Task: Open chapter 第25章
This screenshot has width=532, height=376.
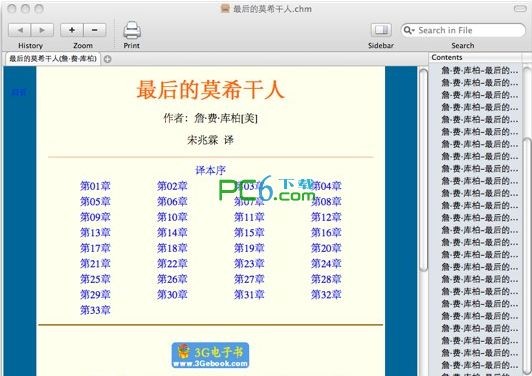Action: pyautogui.click(x=95, y=279)
